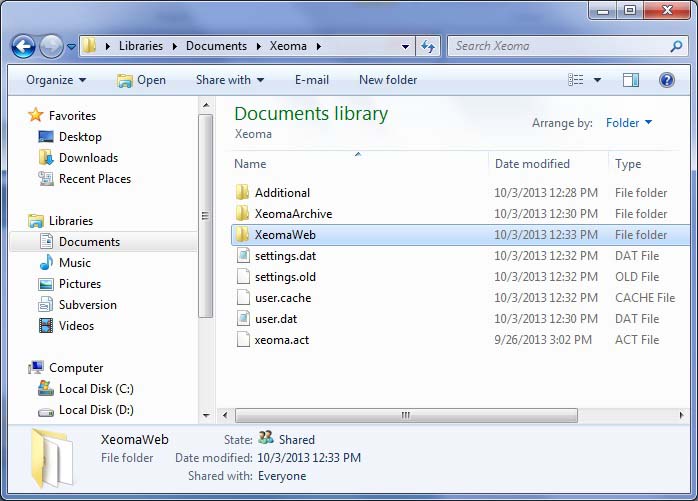698x501 pixels.
Task: Click the greyed Forward navigation arrow
Action: click(x=51, y=46)
